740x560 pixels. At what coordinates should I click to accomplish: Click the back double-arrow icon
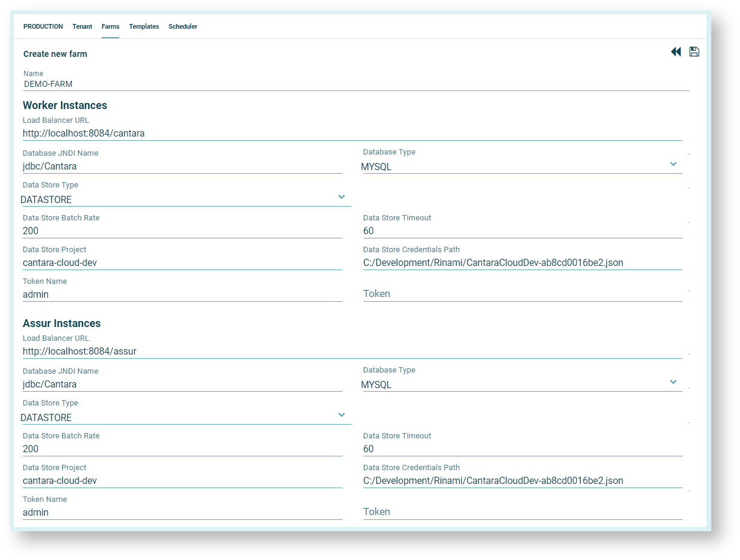click(675, 52)
